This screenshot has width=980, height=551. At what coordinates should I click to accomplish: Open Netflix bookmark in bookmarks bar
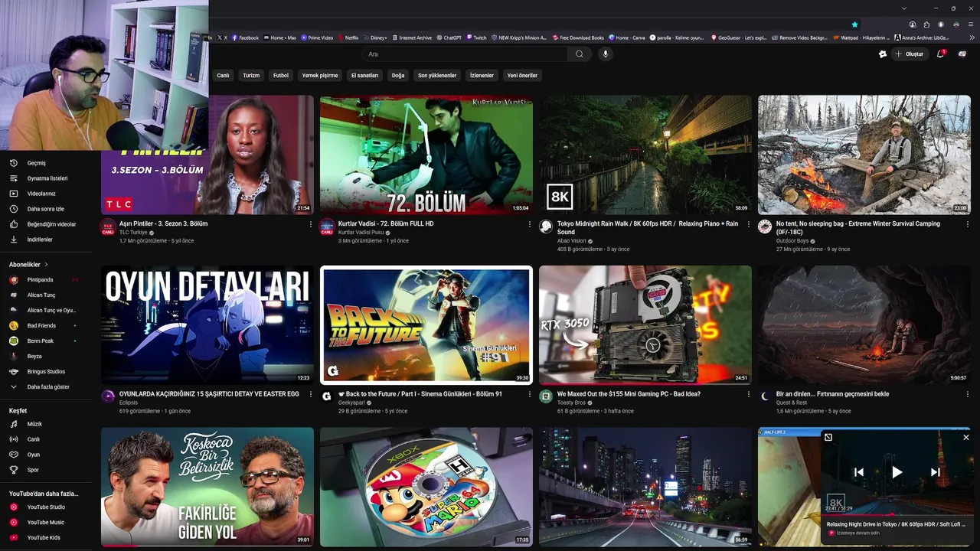point(348,37)
